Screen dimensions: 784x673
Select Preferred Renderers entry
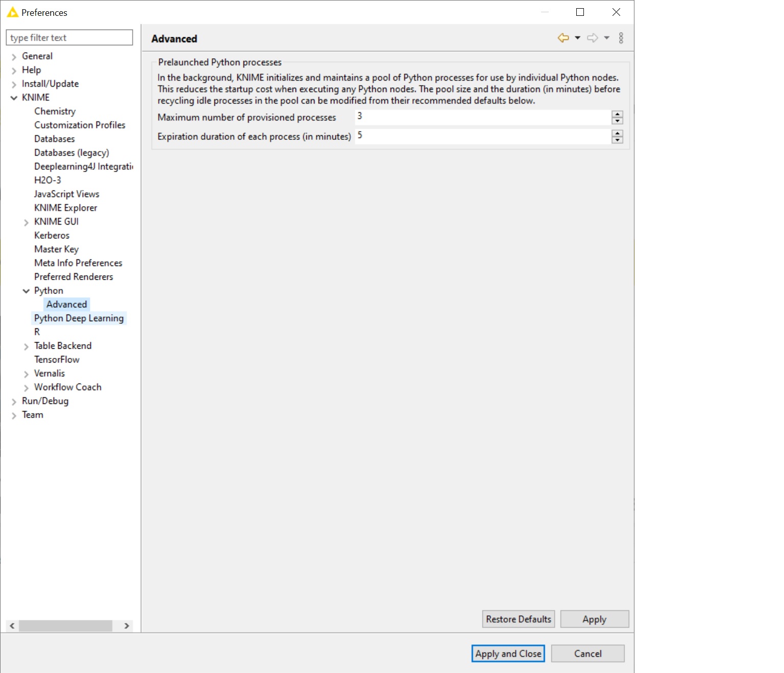73,277
